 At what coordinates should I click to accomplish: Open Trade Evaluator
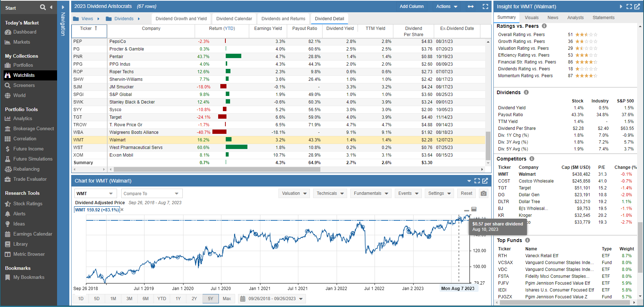[30, 179]
